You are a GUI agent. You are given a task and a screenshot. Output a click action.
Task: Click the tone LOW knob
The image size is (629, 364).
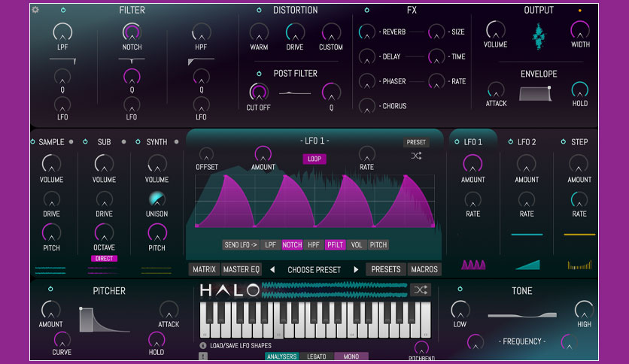coord(460,310)
